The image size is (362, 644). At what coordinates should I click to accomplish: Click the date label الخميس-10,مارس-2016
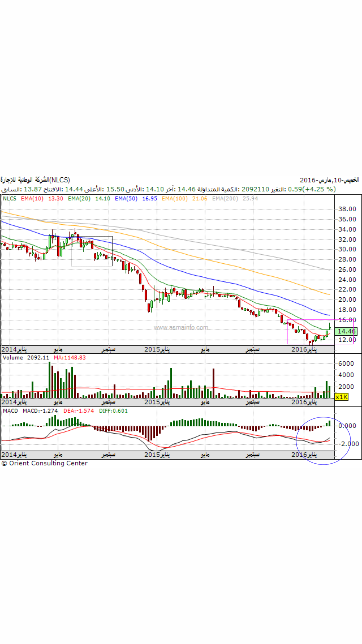(329, 180)
